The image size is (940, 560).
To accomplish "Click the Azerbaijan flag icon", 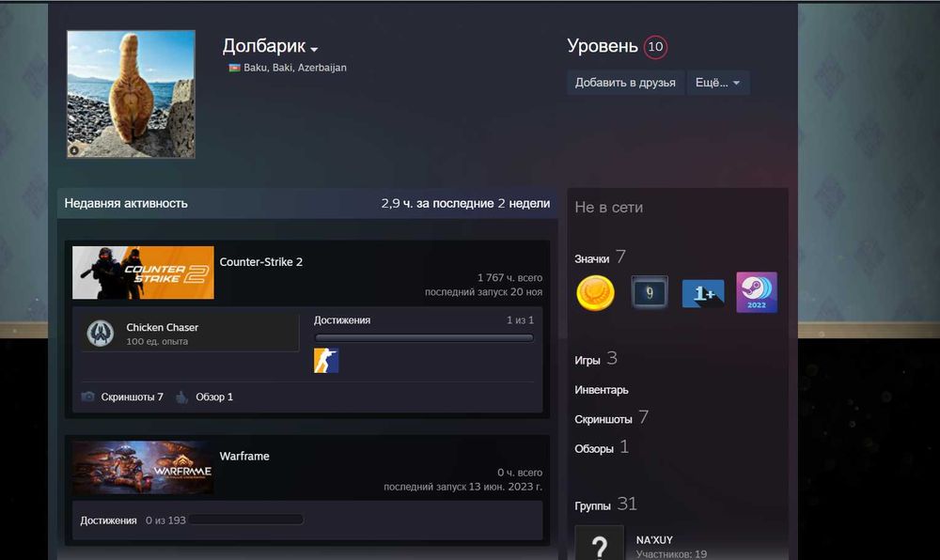I will [x=234, y=68].
